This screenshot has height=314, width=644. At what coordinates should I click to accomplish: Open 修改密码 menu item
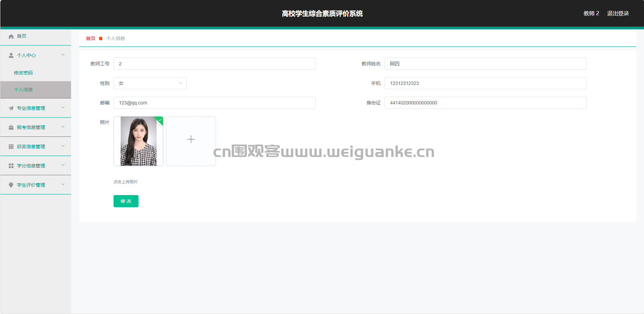[x=23, y=73]
